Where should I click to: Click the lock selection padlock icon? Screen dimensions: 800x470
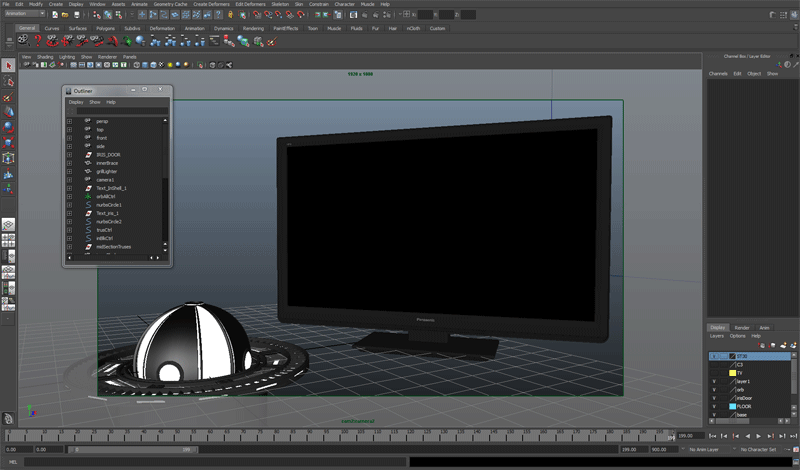click(230, 15)
